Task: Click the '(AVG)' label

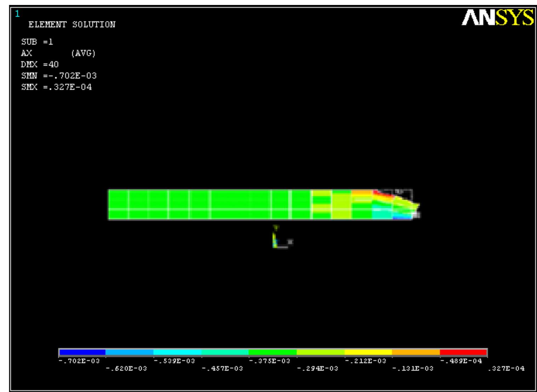Action: pos(83,53)
